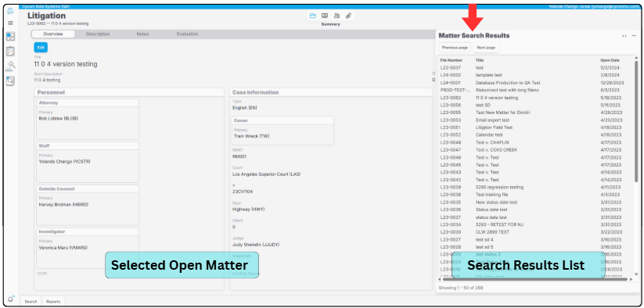Select the Calendar test row
This screenshot has width=644, height=308.
pyautogui.click(x=536, y=135)
